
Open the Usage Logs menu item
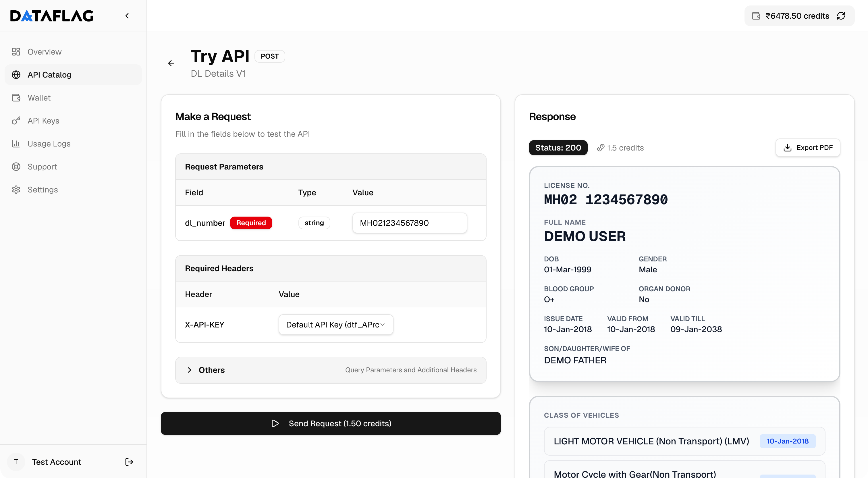(x=73, y=144)
